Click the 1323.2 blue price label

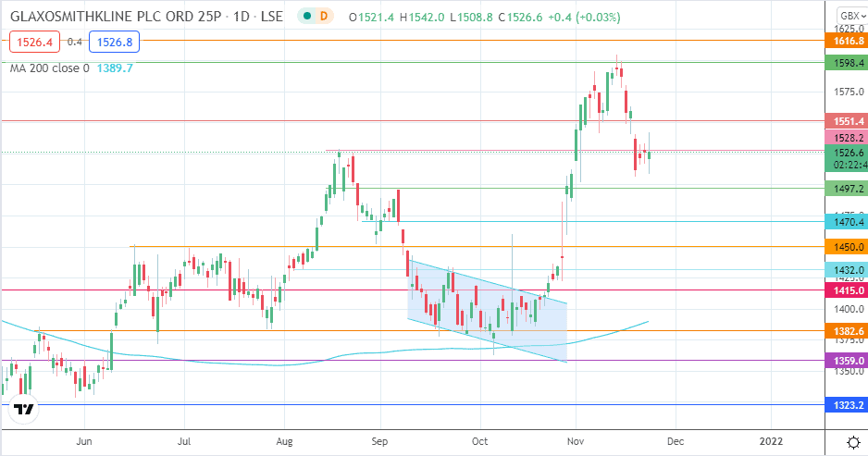click(x=848, y=406)
